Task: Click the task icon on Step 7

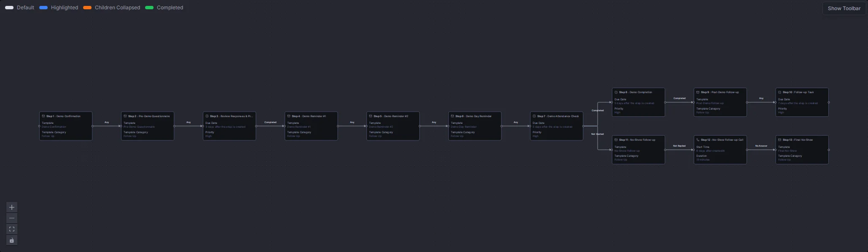Action: (534, 116)
